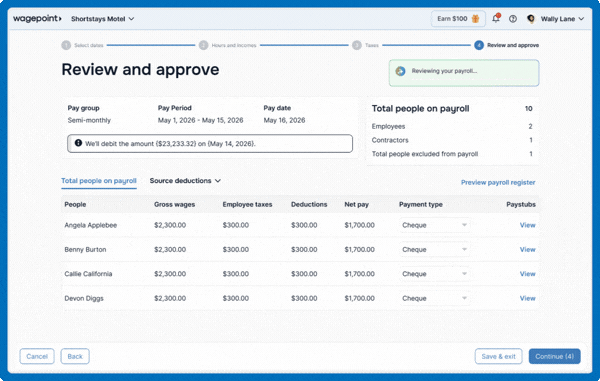View paystub for Angela Applebee
600x381 pixels.
pyautogui.click(x=527, y=225)
